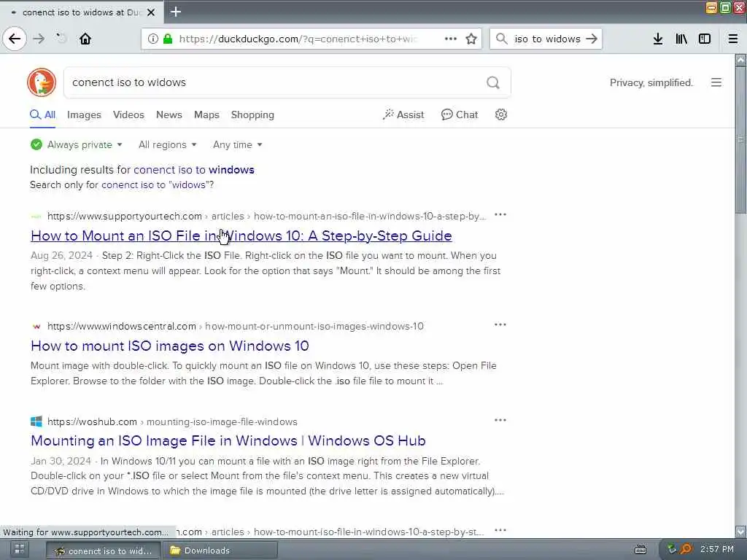Viewport: 747px width, 560px height.
Task: Click the DuckDuckGo duck logo
Action: [42, 82]
